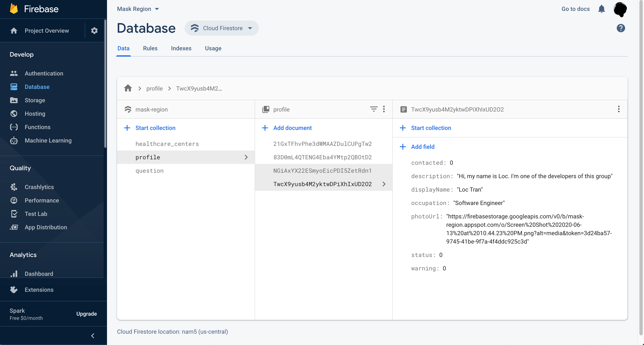
Task: Expand the Mask Region project dropdown
Action: click(x=138, y=9)
